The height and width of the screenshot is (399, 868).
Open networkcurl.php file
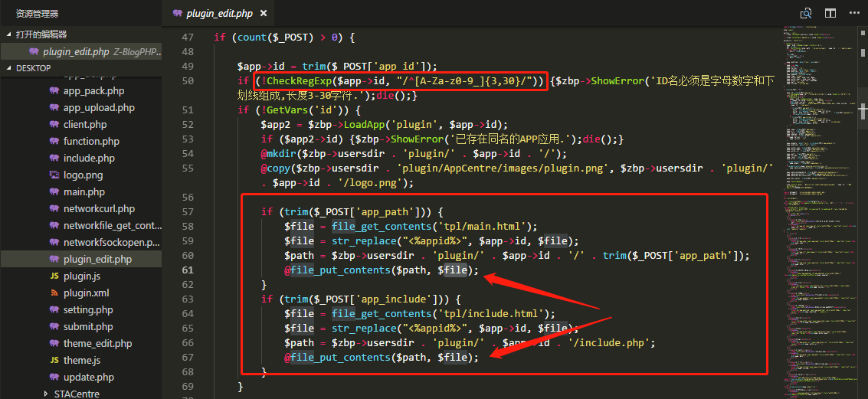click(x=99, y=208)
